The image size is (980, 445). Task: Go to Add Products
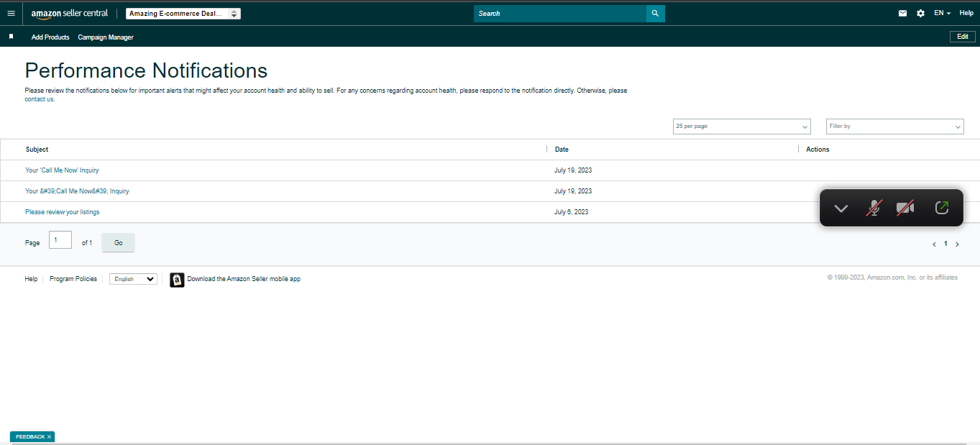tap(50, 37)
